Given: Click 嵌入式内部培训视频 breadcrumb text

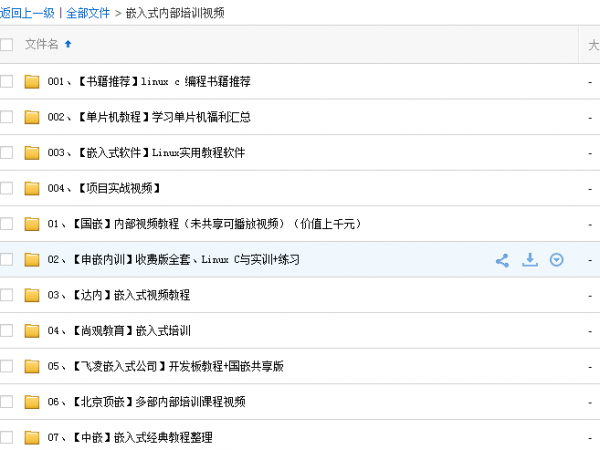Looking at the screenshot, I should [175, 13].
